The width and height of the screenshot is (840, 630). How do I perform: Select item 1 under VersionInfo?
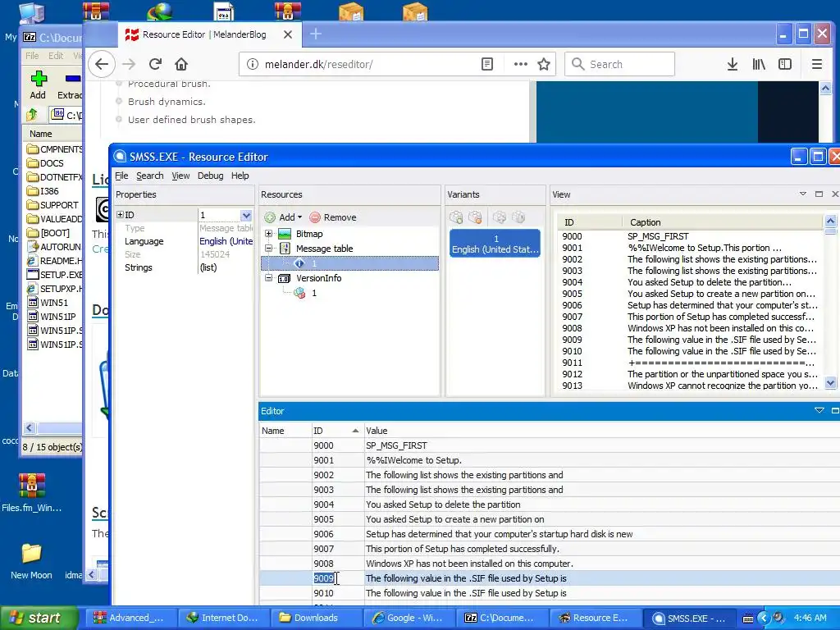coord(314,293)
